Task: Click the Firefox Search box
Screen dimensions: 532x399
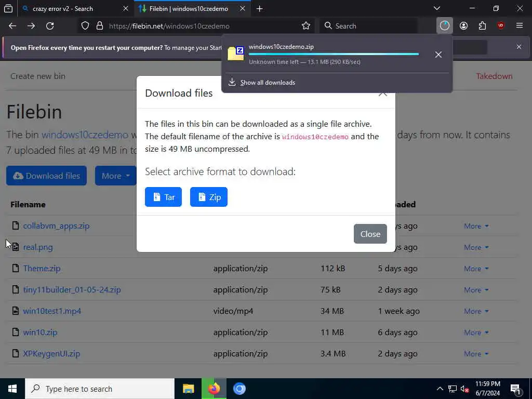Action: coord(368,26)
